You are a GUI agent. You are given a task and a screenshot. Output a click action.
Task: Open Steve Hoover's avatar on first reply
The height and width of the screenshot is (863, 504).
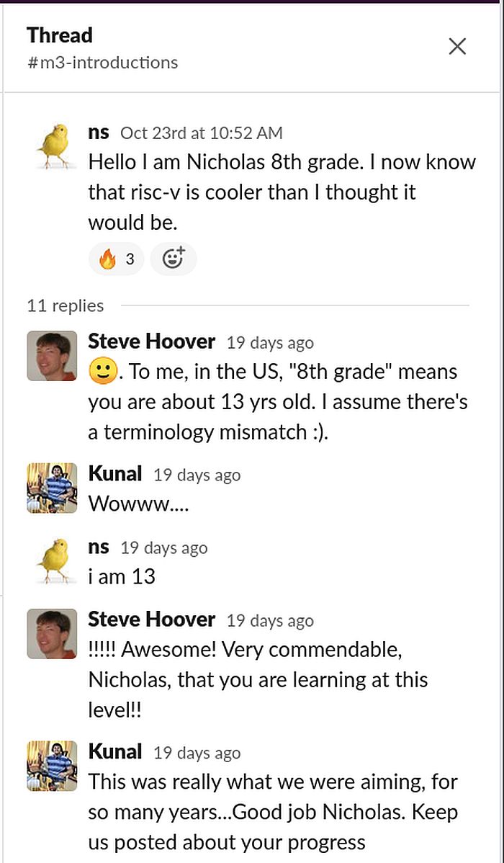click(52, 355)
